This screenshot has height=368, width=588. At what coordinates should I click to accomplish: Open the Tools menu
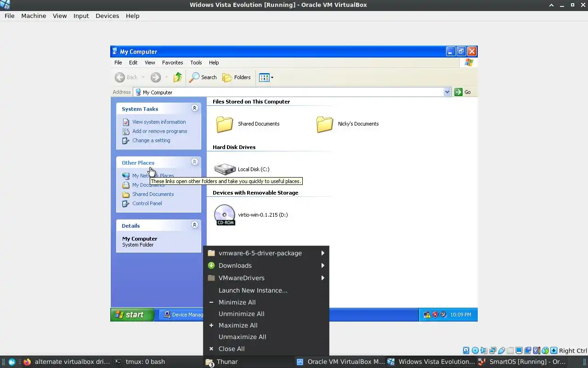pyautogui.click(x=196, y=63)
